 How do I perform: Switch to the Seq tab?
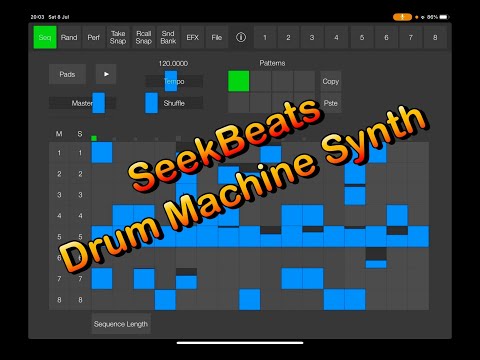[x=45, y=37]
